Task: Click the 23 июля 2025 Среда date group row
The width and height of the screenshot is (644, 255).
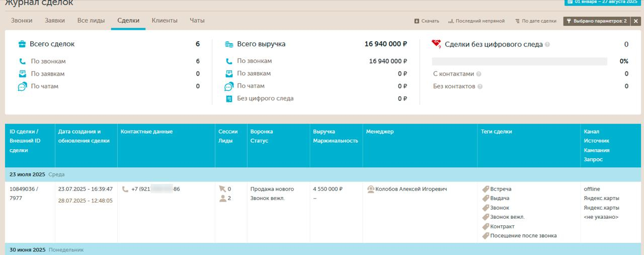Action: (323, 174)
